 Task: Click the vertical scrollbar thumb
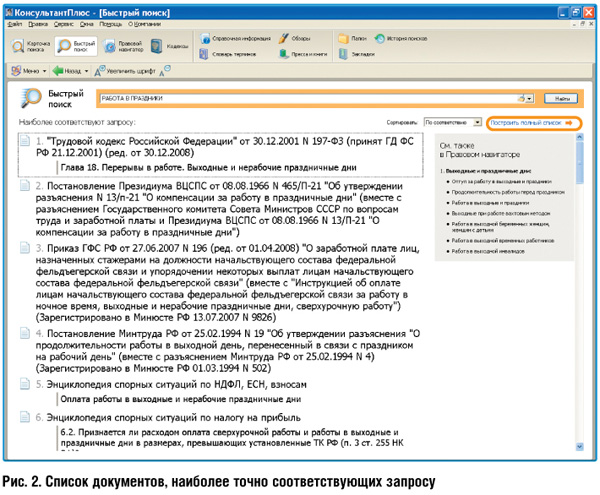[x=580, y=162]
